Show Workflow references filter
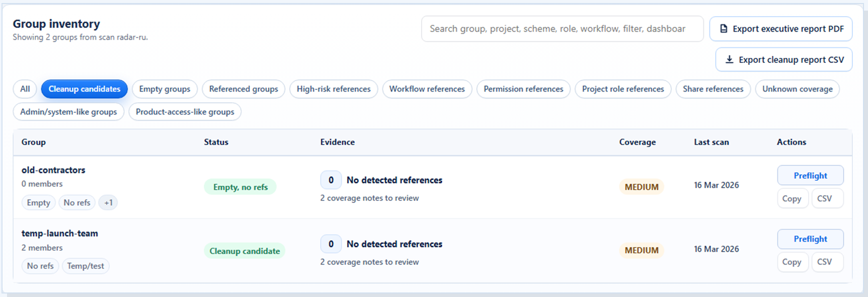This screenshot has width=868, height=297. click(427, 89)
